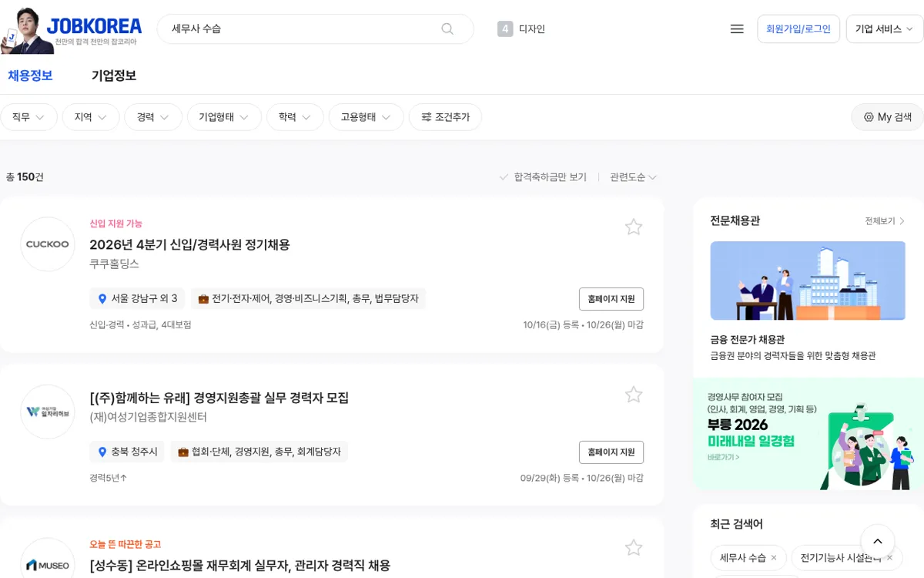
Task: Bookmark the 성수동 온라인쇼핑몰 job with star
Action: pyautogui.click(x=634, y=548)
